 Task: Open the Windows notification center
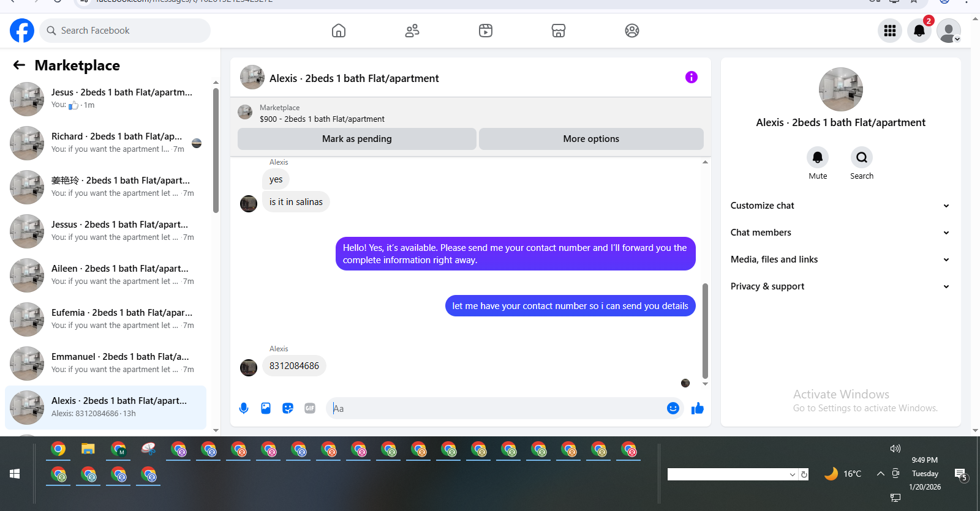961,474
